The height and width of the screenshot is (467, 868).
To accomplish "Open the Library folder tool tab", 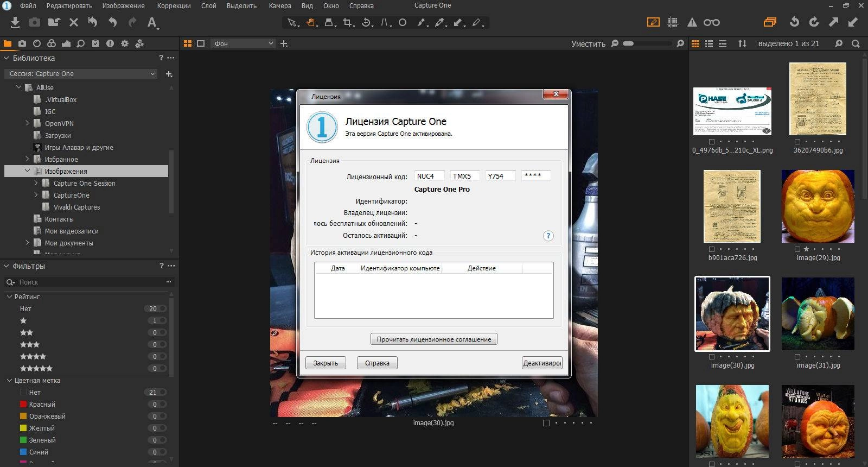I will (x=8, y=43).
